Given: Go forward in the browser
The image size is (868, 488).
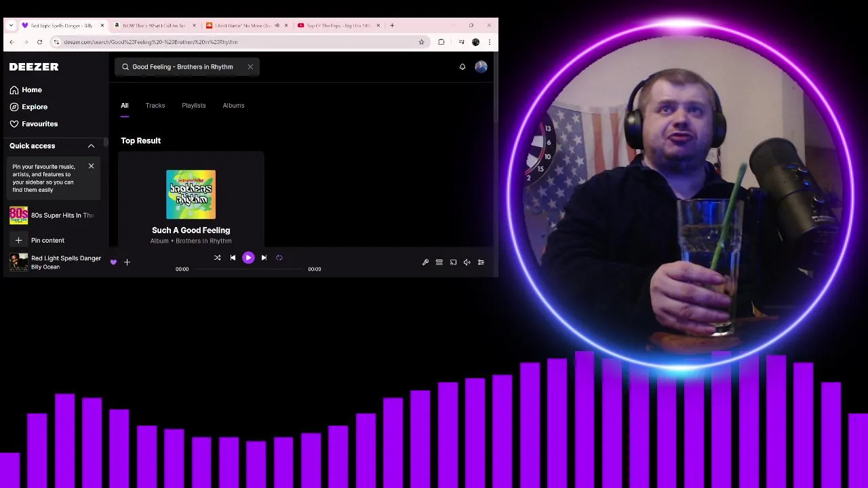Looking at the screenshot, I should pyautogui.click(x=26, y=42).
